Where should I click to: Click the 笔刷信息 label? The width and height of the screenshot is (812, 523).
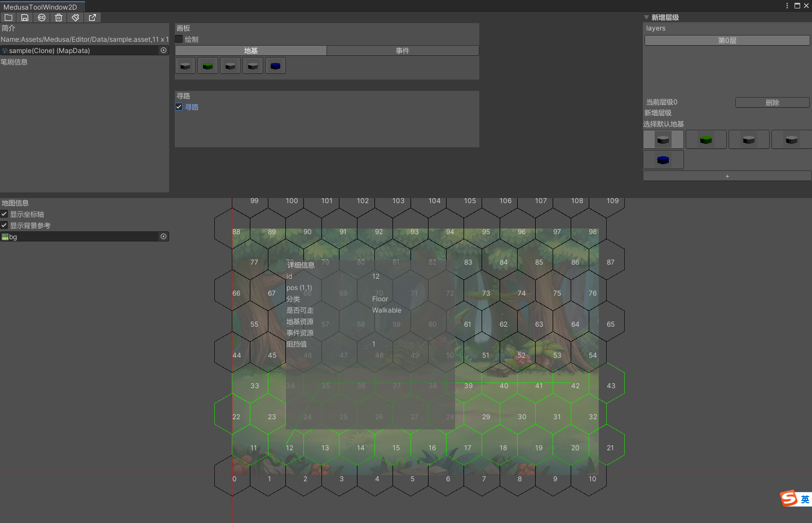tap(14, 62)
